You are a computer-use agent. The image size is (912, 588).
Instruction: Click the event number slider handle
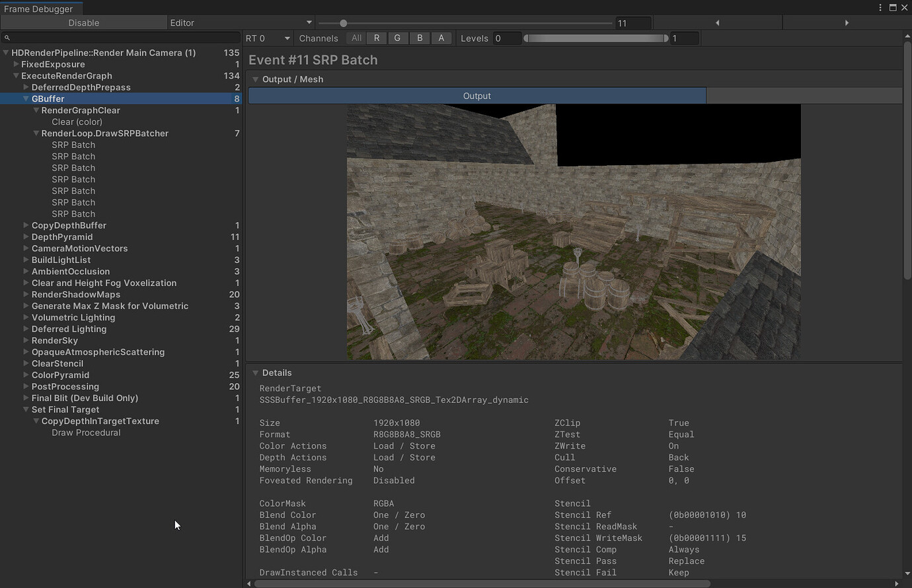click(343, 23)
